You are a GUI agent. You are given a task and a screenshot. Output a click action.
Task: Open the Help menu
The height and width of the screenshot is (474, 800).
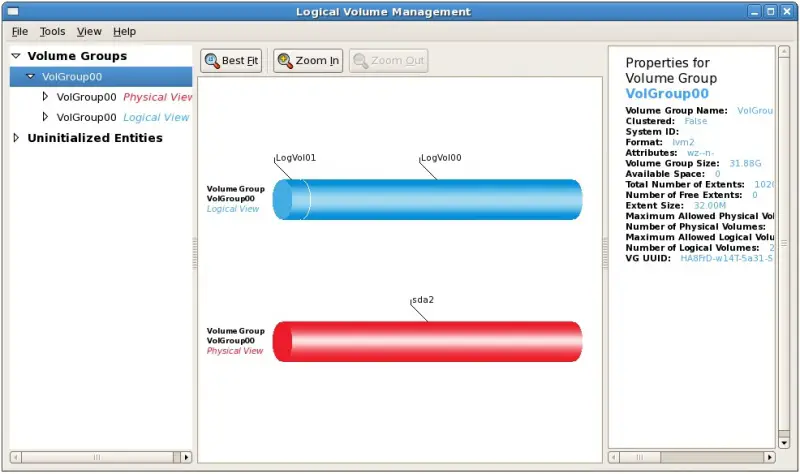(124, 32)
